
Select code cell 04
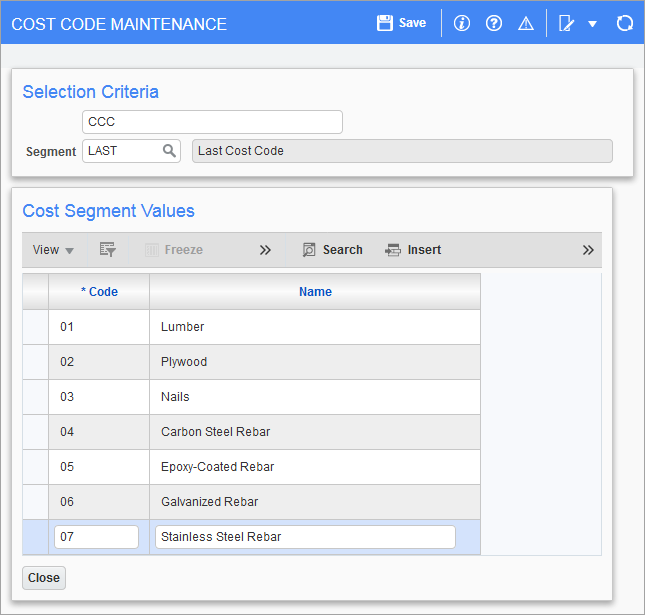99,432
